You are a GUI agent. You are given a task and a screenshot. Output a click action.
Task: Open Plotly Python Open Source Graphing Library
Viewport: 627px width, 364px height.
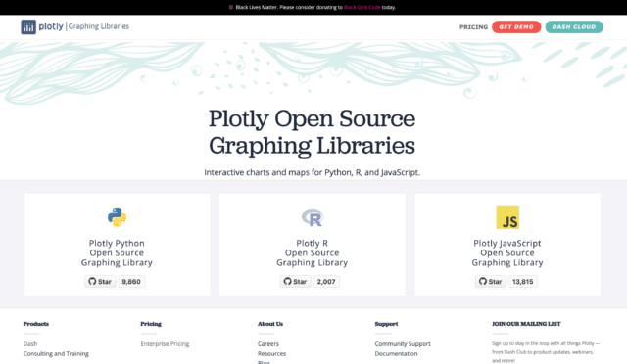pyautogui.click(x=117, y=252)
